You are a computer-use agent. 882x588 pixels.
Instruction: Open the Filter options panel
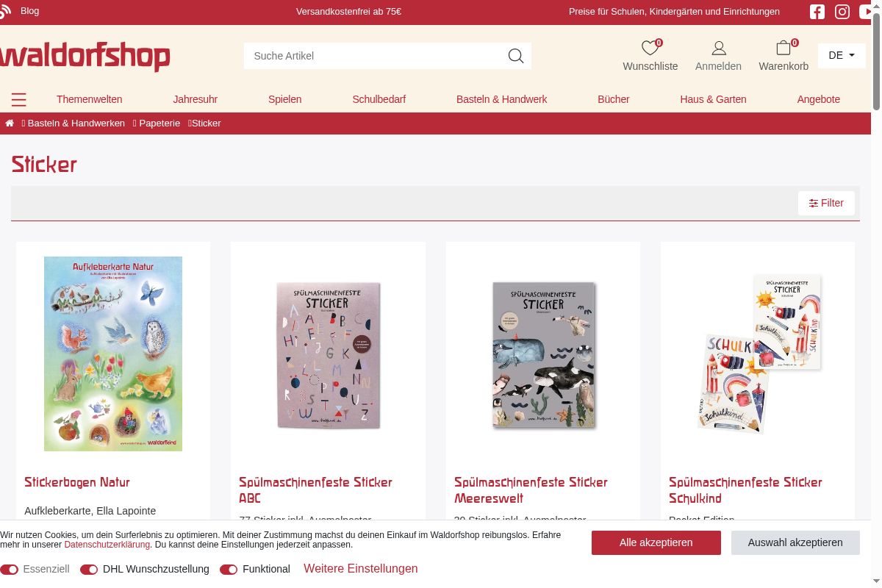(x=826, y=203)
